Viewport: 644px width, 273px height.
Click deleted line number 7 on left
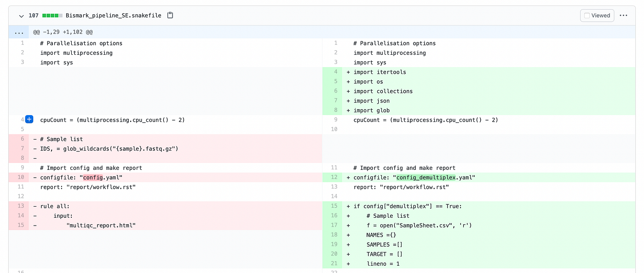click(x=21, y=149)
